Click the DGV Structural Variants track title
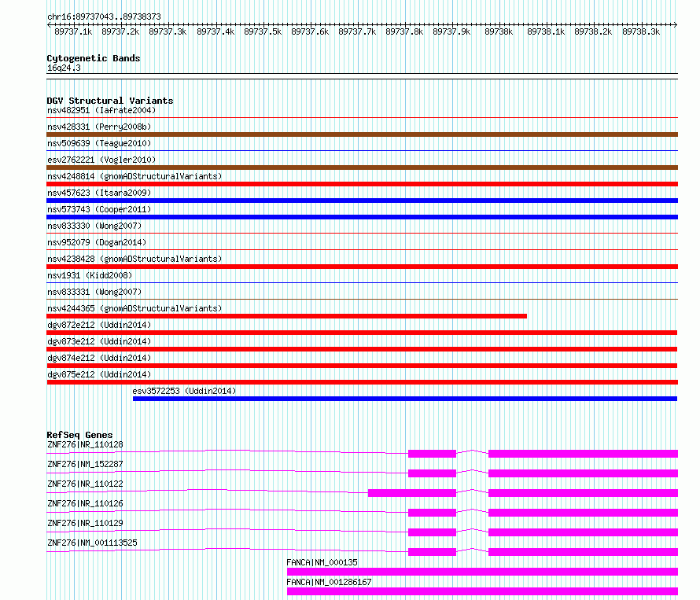700x600 pixels. tap(110, 101)
